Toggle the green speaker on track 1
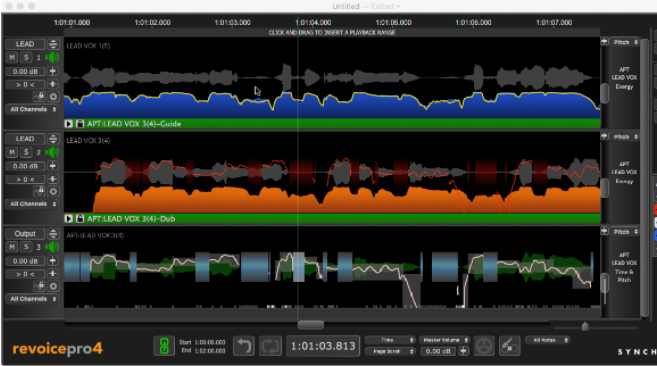 (52, 57)
